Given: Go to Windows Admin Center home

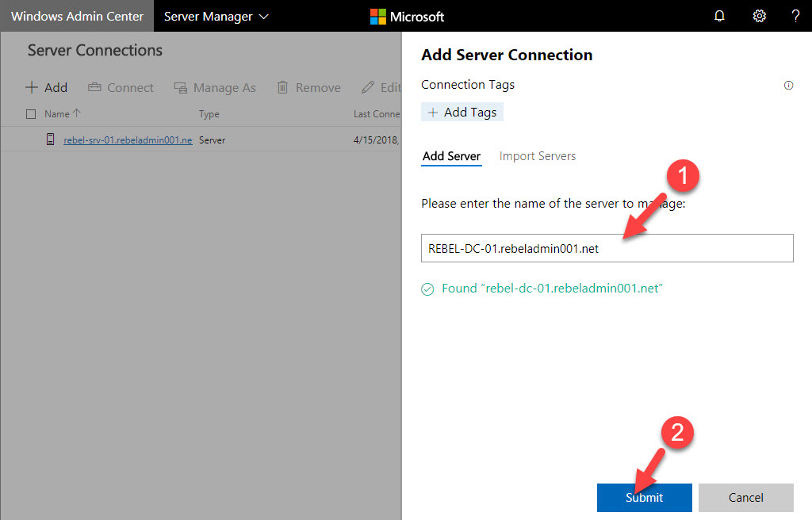Looking at the screenshot, I should pos(77,16).
